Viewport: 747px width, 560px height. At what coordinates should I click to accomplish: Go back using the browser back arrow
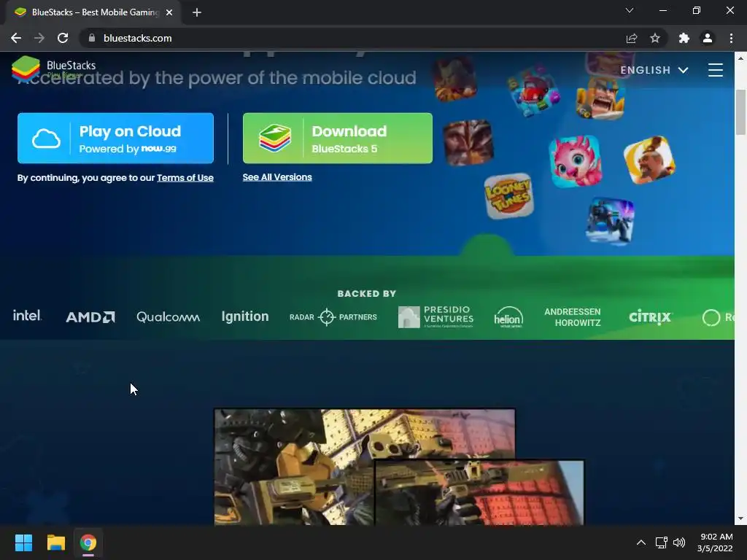pos(16,38)
